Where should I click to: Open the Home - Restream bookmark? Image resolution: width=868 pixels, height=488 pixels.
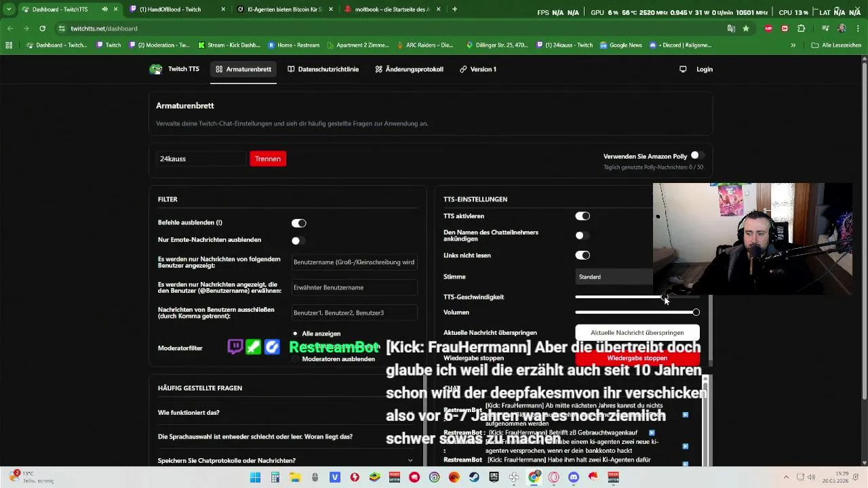294,45
